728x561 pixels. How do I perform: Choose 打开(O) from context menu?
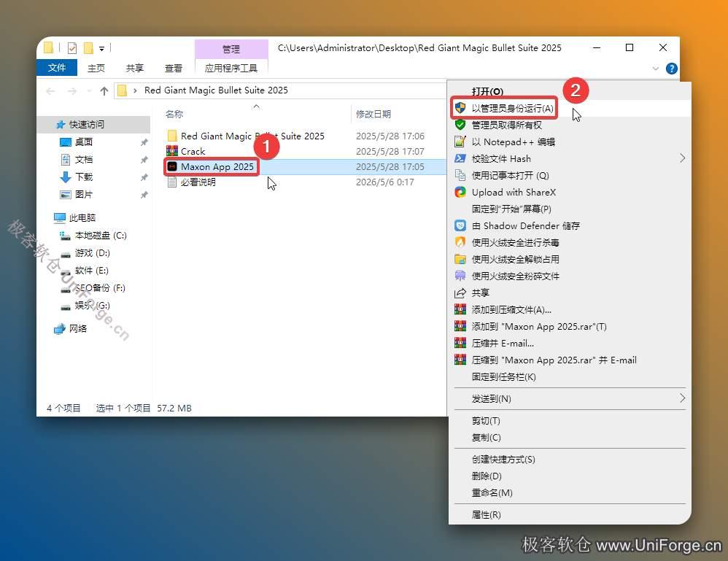pyautogui.click(x=487, y=91)
